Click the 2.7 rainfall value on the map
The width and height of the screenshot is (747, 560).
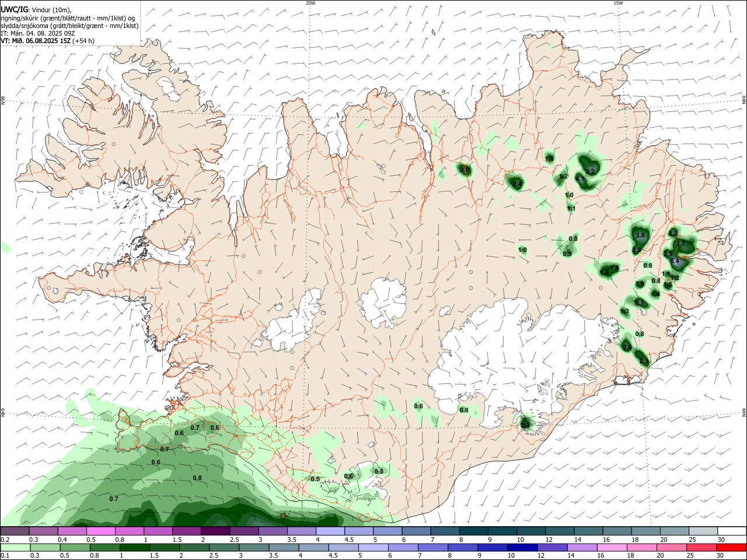click(x=680, y=243)
